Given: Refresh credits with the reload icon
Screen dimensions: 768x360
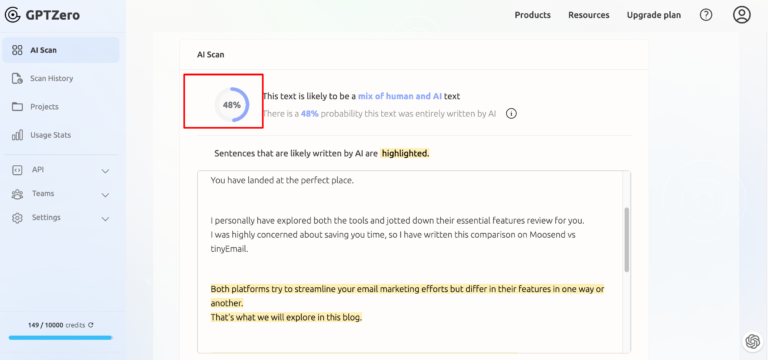Looking at the screenshot, I should (x=91, y=325).
